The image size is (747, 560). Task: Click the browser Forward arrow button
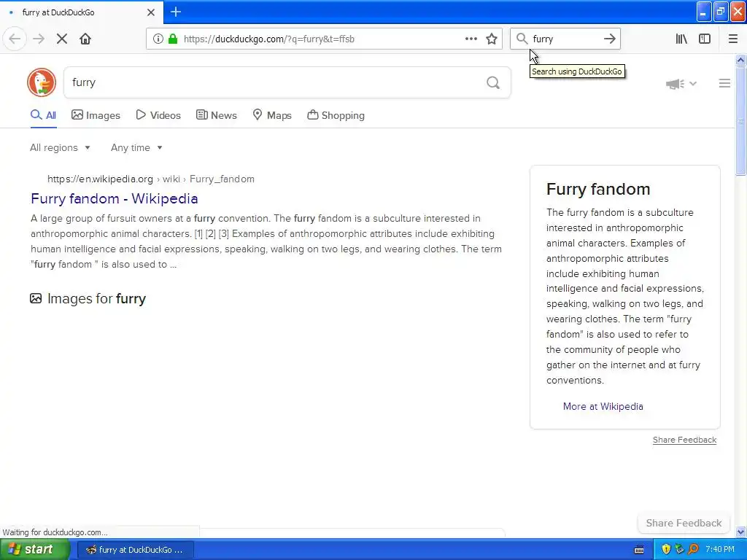39,39
